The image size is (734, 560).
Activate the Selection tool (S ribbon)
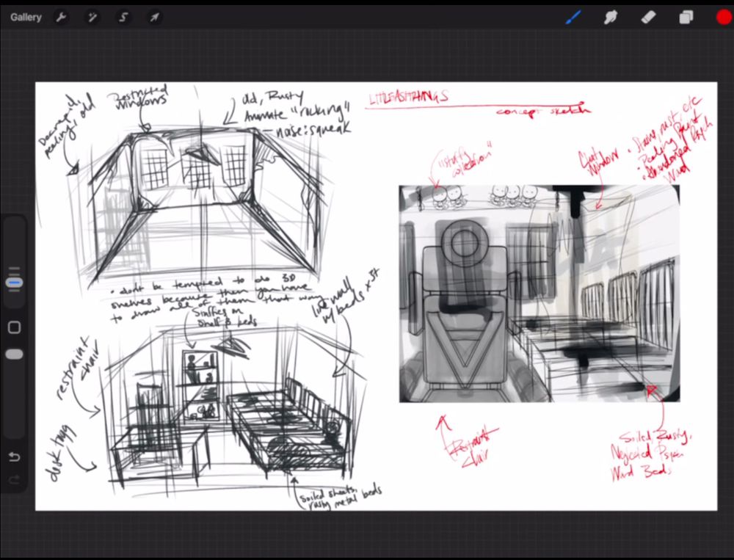[x=123, y=18]
